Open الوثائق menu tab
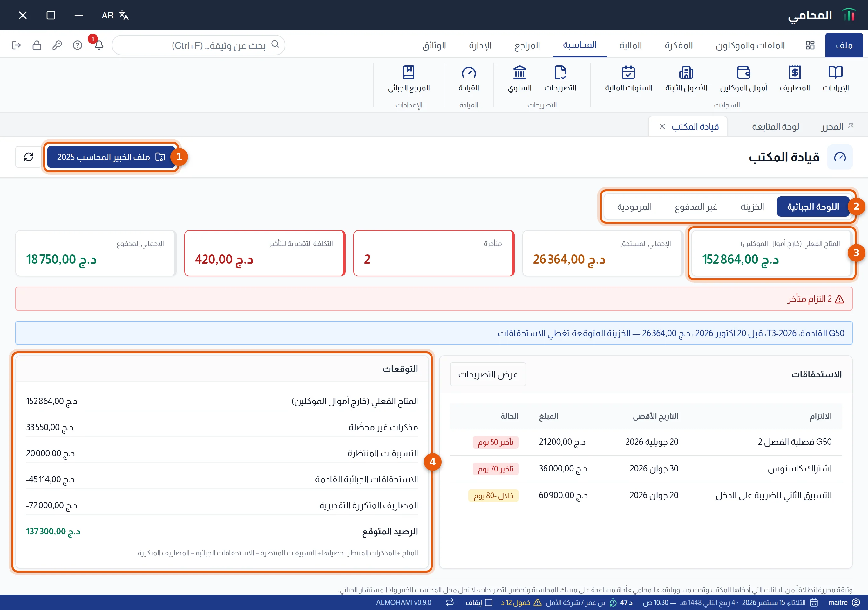Viewport: 868px width, 610px height. (x=434, y=45)
